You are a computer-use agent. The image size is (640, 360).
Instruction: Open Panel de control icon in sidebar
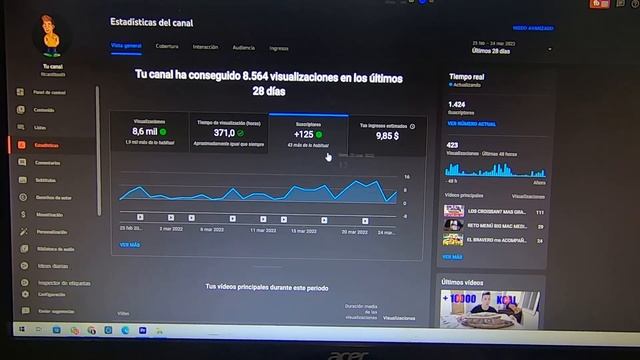(20, 92)
